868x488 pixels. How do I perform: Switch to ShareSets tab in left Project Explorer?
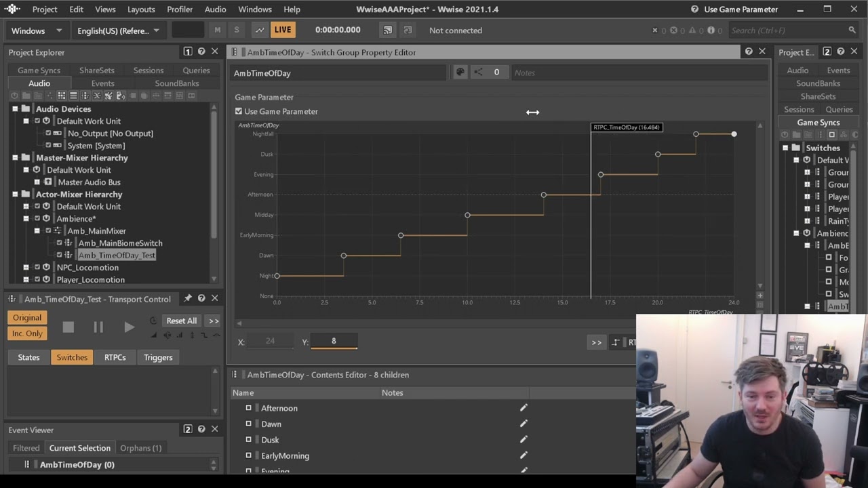click(96, 70)
